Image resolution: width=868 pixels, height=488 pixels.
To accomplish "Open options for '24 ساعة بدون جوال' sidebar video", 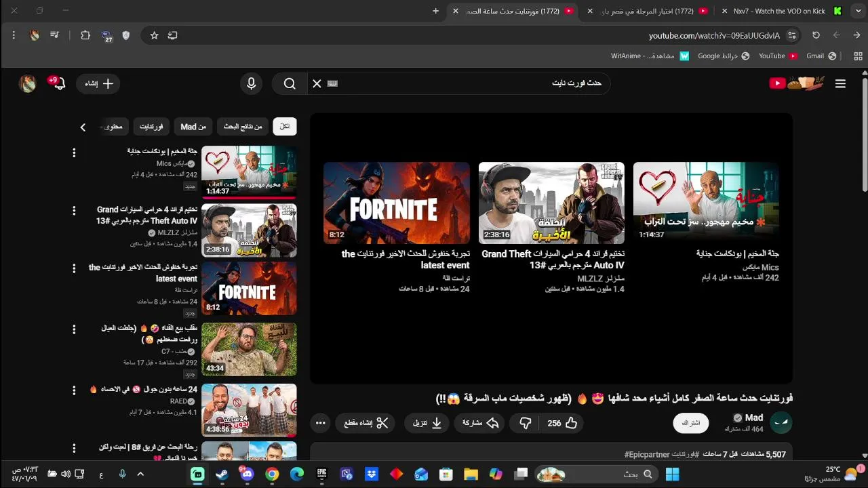I will coord(74,391).
